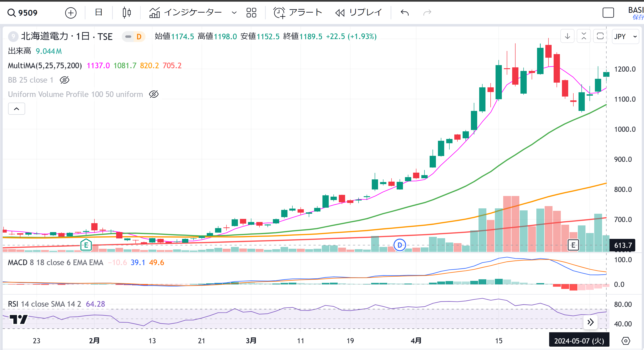644x350 pixels.
Task: Open the JPY currency dropdown
Action: click(x=625, y=37)
